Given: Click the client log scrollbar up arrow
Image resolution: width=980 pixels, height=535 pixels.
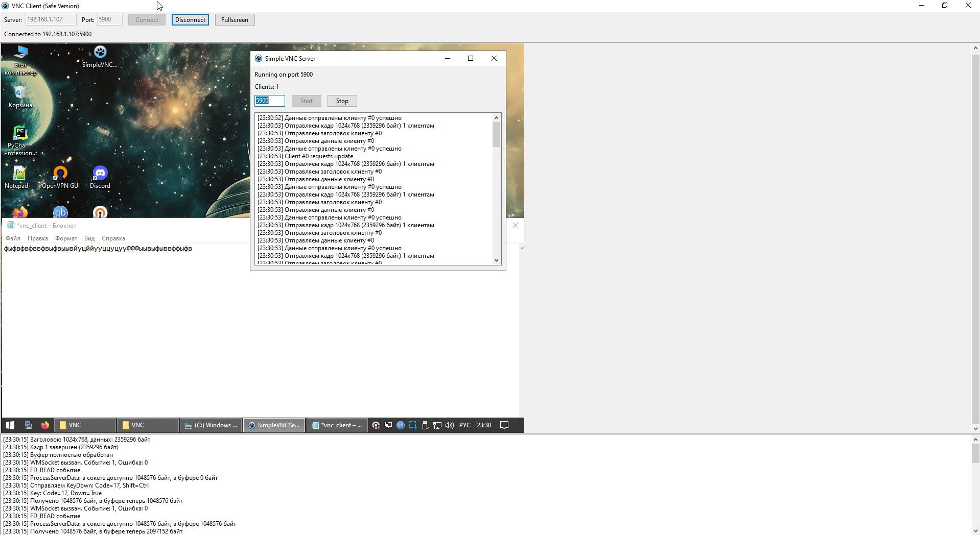Looking at the screenshot, I should [975, 440].
